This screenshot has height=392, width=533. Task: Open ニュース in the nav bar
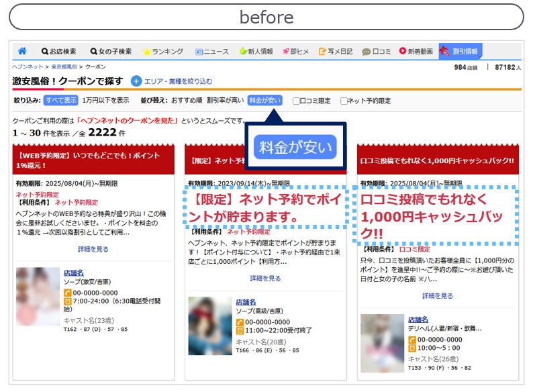(x=211, y=52)
